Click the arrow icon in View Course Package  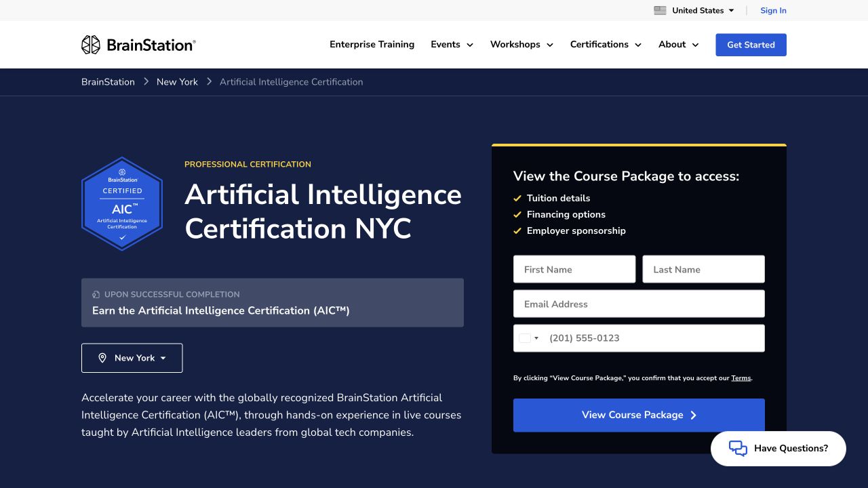pyautogui.click(x=693, y=415)
